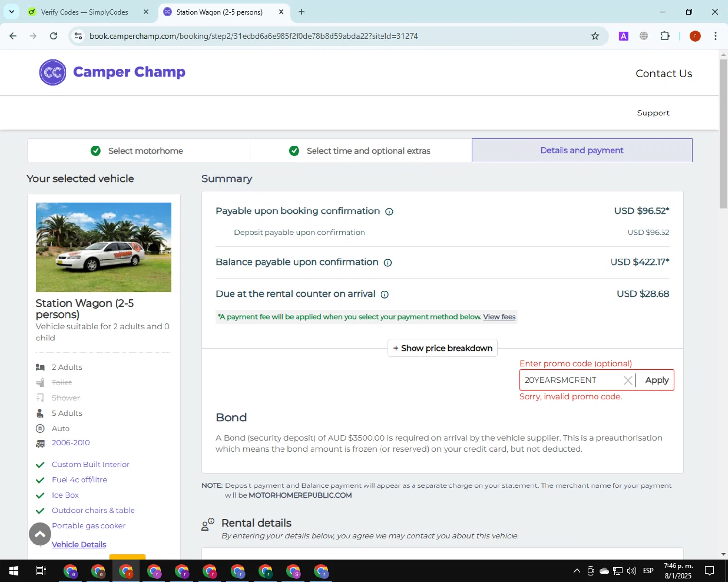This screenshot has height=582, width=728.
Task: Close the Verify Codes tab
Action: coord(146,12)
